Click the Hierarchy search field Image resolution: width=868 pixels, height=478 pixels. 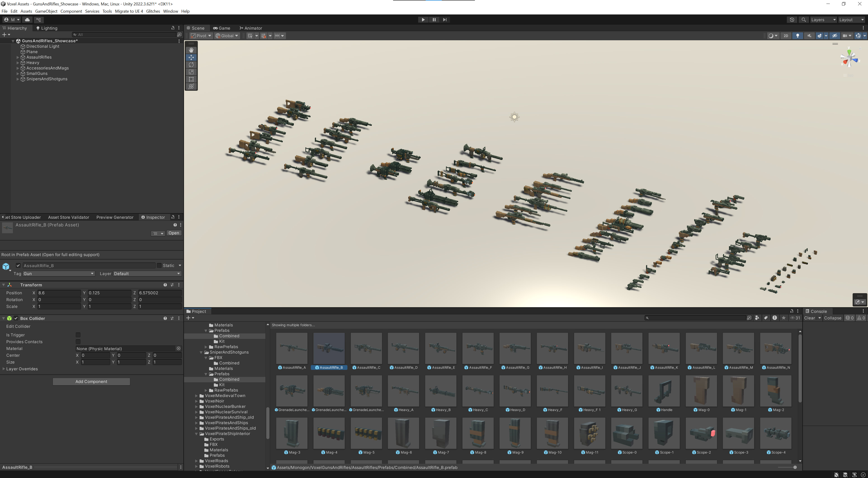[x=125, y=34]
